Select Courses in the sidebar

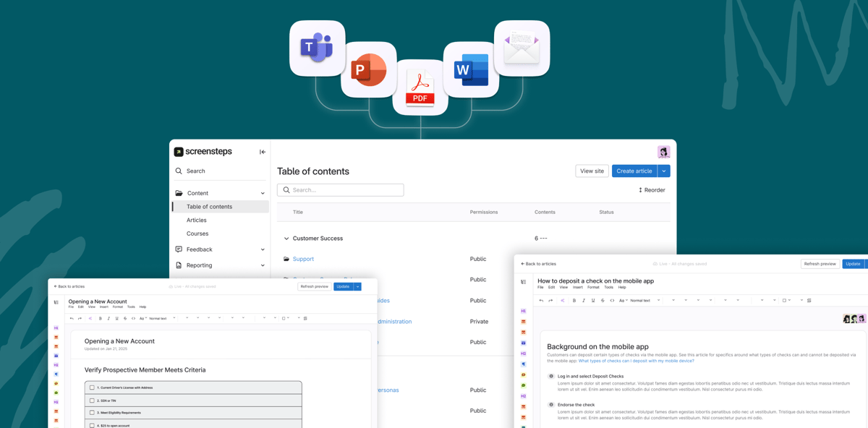197,234
